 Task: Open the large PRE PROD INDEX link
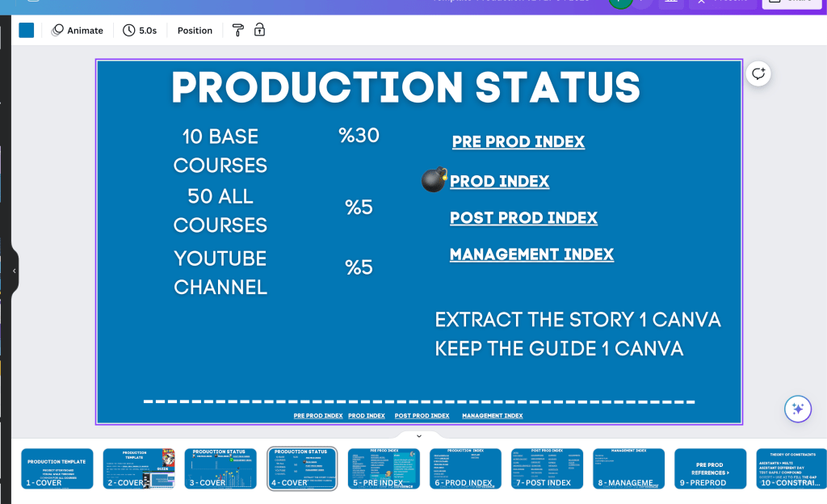(518, 142)
